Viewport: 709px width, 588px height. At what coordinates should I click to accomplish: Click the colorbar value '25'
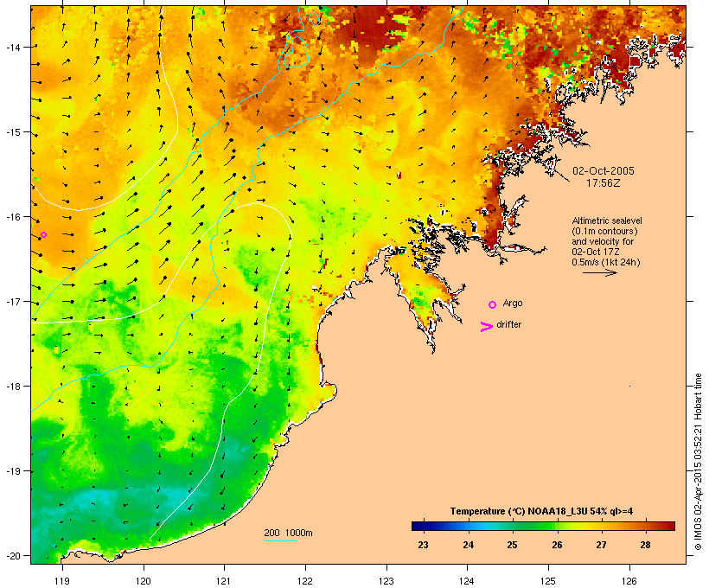pyautogui.click(x=512, y=545)
